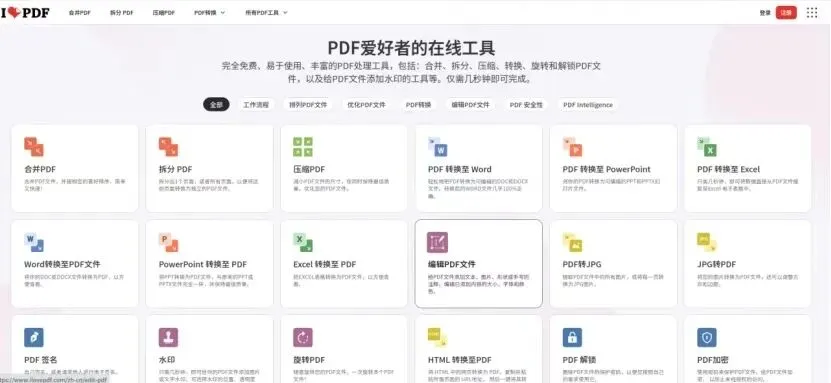Click the red 注册 sign-up button

786,13
